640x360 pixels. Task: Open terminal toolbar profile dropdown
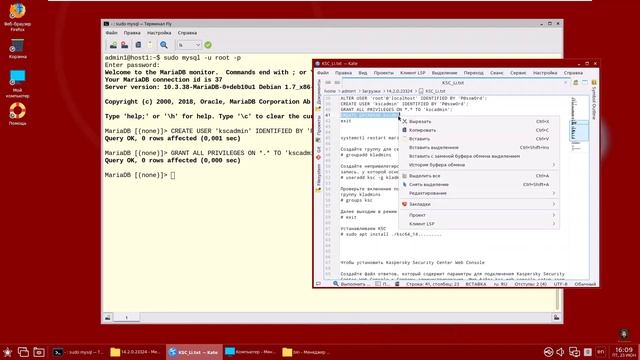[189, 45]
